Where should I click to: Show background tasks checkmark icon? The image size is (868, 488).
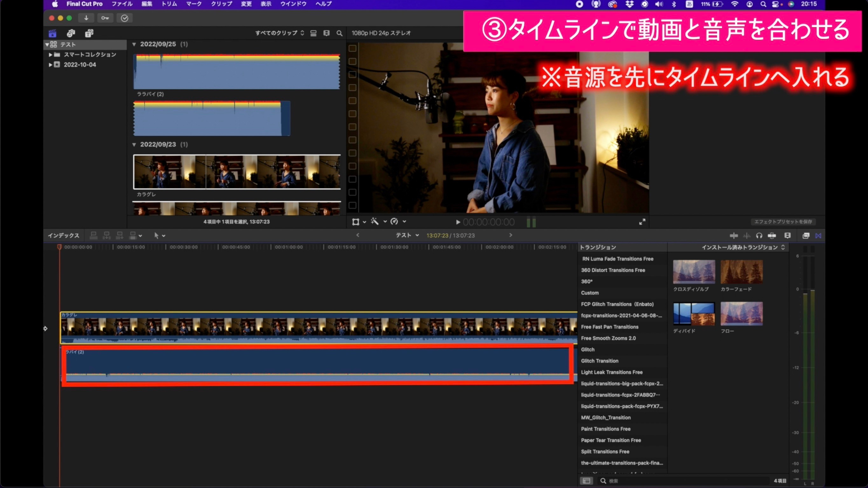click(x=124, y=18)
